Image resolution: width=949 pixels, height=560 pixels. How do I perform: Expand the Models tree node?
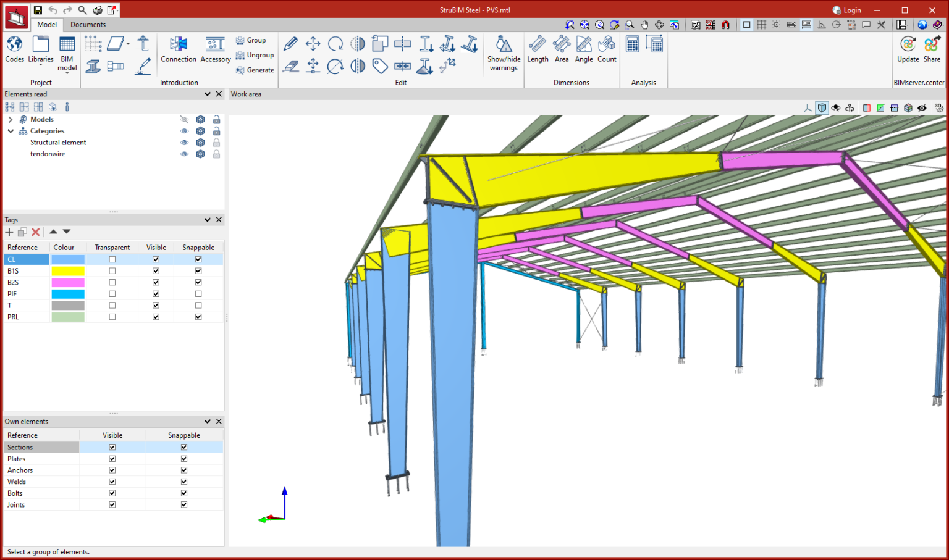pos(11,119)
